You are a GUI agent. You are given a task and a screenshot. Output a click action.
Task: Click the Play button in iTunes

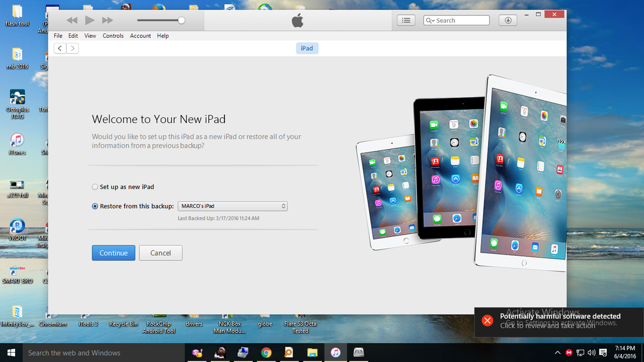click(89, 21)
